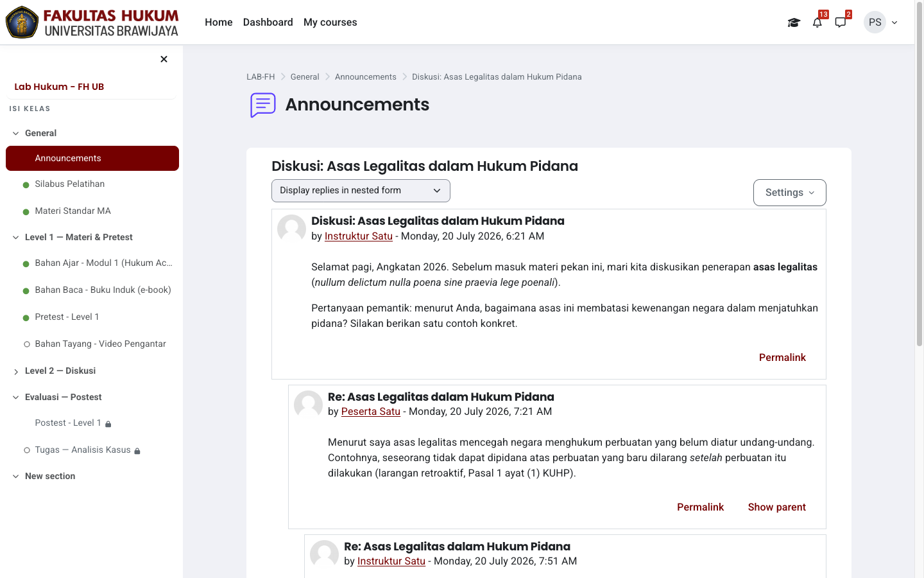924x578 pixels.
Task: Open the notifications bell icon
Action: pos(817,22)
